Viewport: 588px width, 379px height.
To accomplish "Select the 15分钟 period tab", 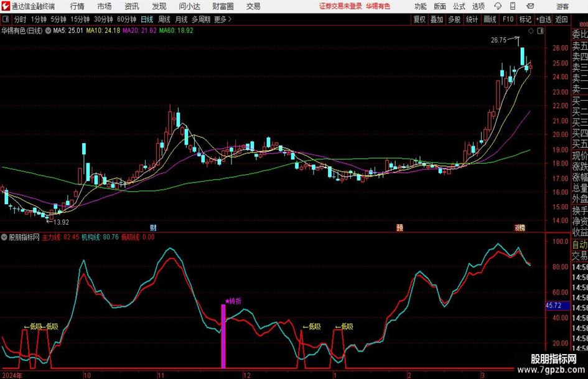I will (x=80, y=19).
